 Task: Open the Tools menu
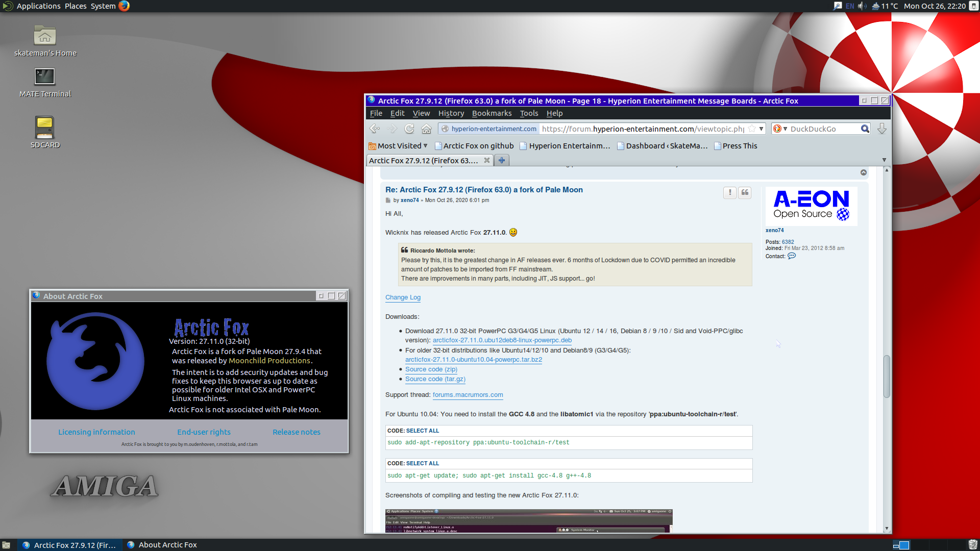coord(529,113)
